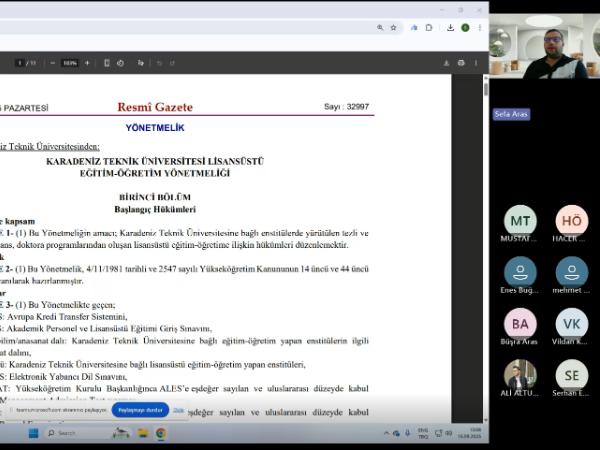Click the link beside stop sharing button
Image resolution: width=600 pixels, height=450 pixels.
pyautogui.click(x=178, y=410)
